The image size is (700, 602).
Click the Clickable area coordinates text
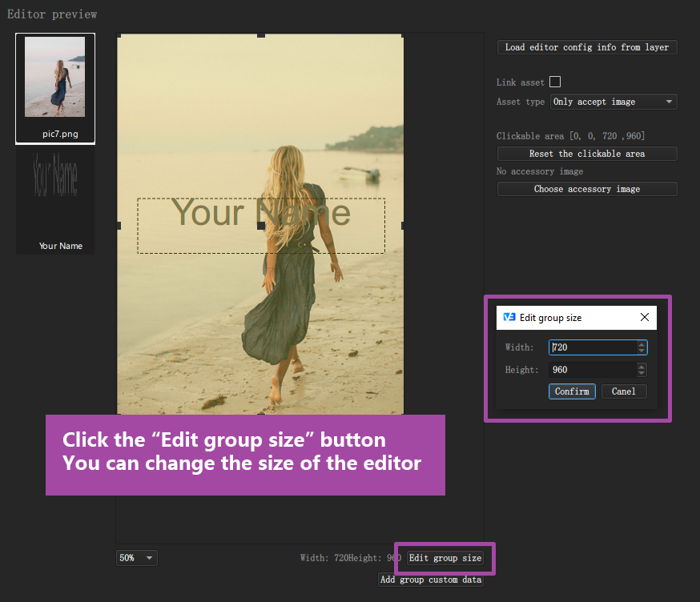point(570,135)
